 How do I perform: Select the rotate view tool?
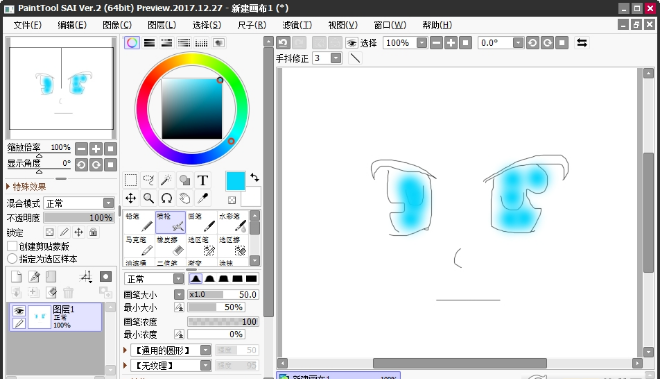(x=167, y=198)
